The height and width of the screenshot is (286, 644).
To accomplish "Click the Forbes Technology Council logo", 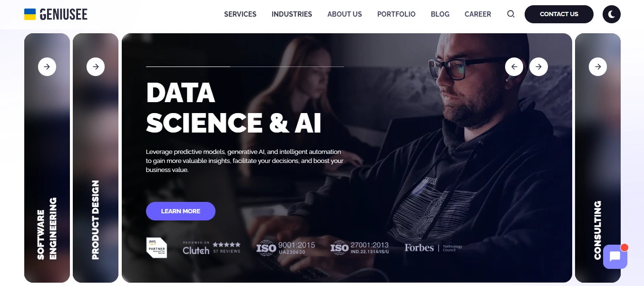I will pyautogui.click(x=433, y=248).
